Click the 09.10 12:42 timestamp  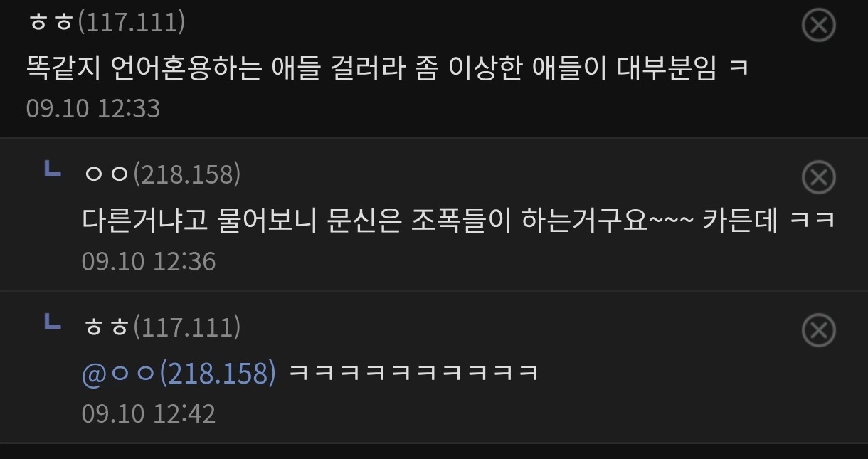149,413
